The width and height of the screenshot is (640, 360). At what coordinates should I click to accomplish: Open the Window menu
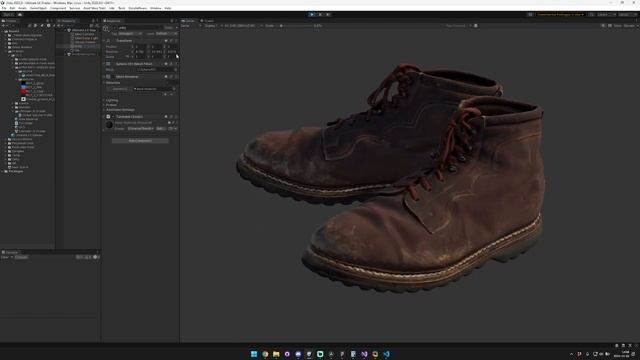pyautogui.click(x=156, y=8)
